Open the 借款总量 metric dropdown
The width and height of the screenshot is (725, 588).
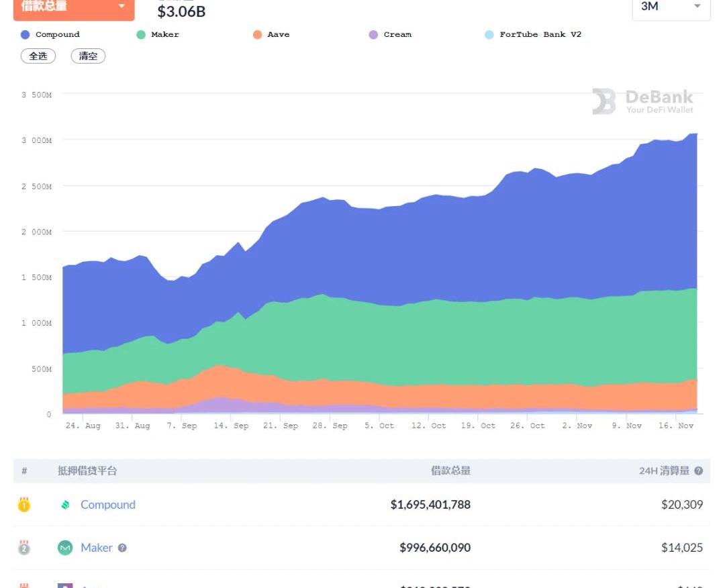[74, 7]
